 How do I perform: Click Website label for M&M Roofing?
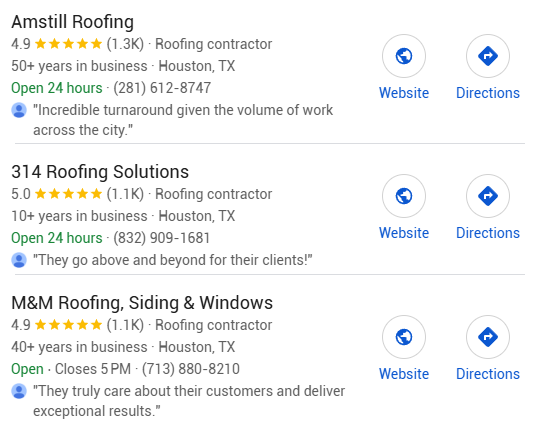point(404,374)
